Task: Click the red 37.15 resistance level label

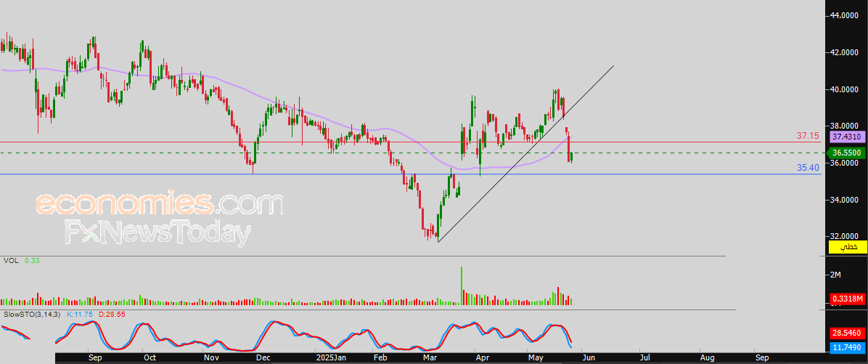Action: tap(807, 135)
